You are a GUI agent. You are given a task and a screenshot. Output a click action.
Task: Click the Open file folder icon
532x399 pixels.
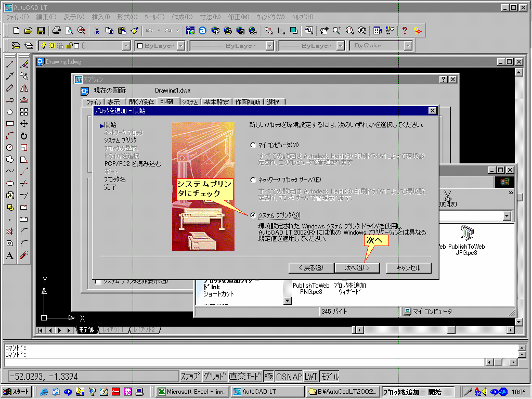pyautogui.click(x=29, y=31)
